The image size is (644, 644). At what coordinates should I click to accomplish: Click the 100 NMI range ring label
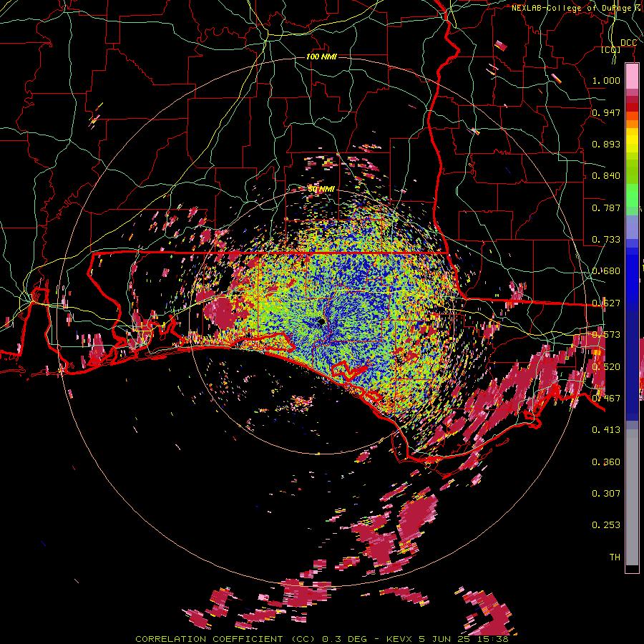point(321,57)
